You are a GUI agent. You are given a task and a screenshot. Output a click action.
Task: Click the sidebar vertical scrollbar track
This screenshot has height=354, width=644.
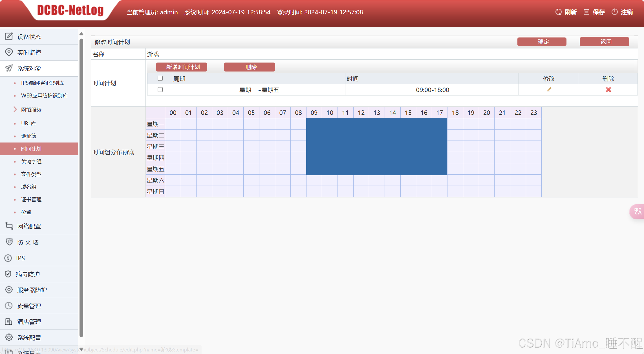tap(81, 187)
